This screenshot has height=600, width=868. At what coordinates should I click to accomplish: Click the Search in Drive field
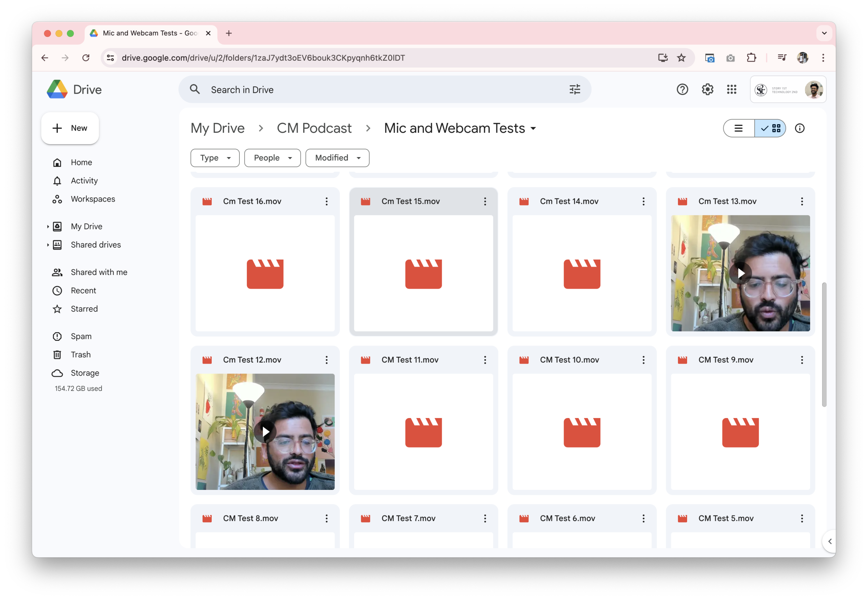pyautogui.click(x=385, y=89)
